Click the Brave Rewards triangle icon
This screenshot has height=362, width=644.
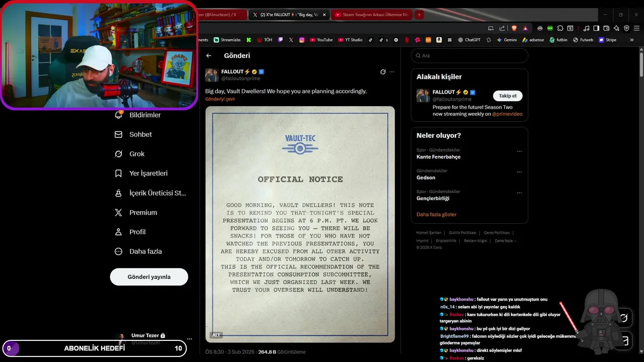pos(525,28)
